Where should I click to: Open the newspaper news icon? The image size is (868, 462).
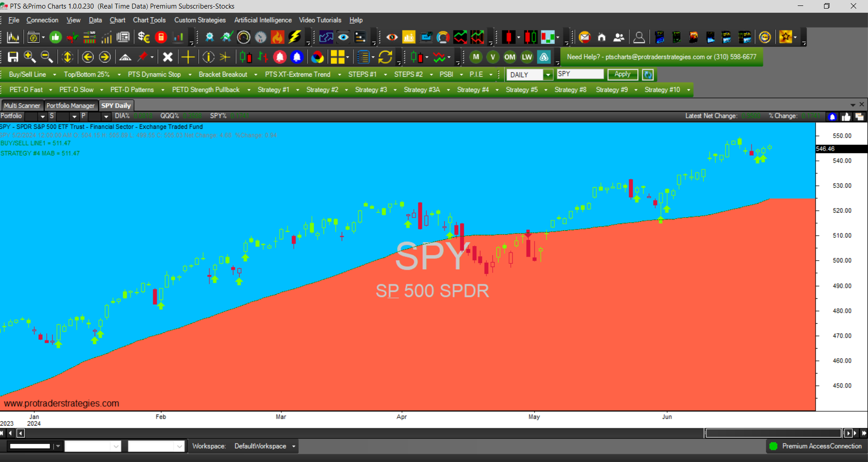123,37
